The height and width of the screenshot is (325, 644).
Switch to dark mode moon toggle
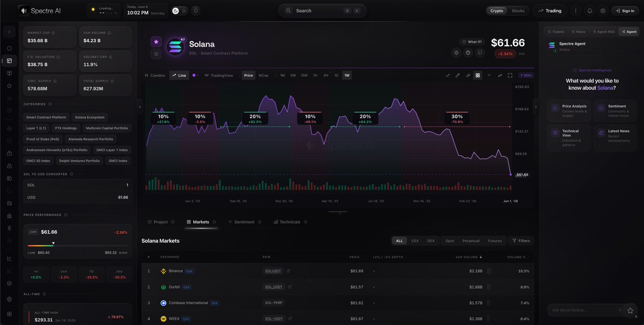coord(175,11)
